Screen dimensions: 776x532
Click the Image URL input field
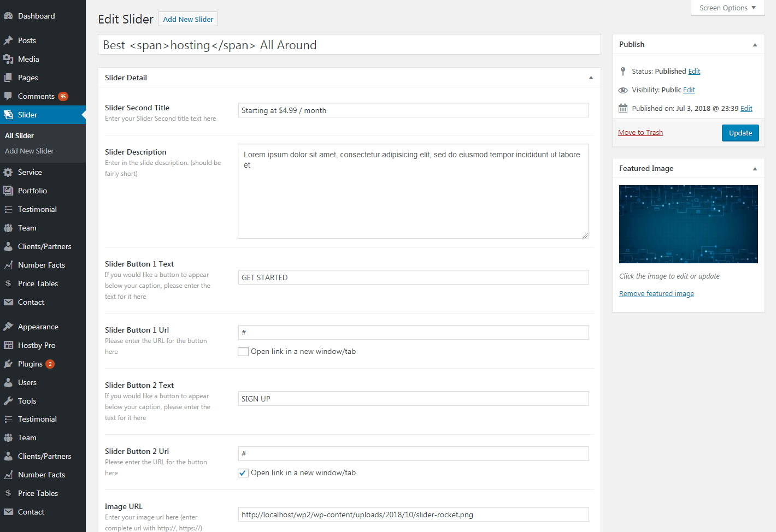coord(413,515)
